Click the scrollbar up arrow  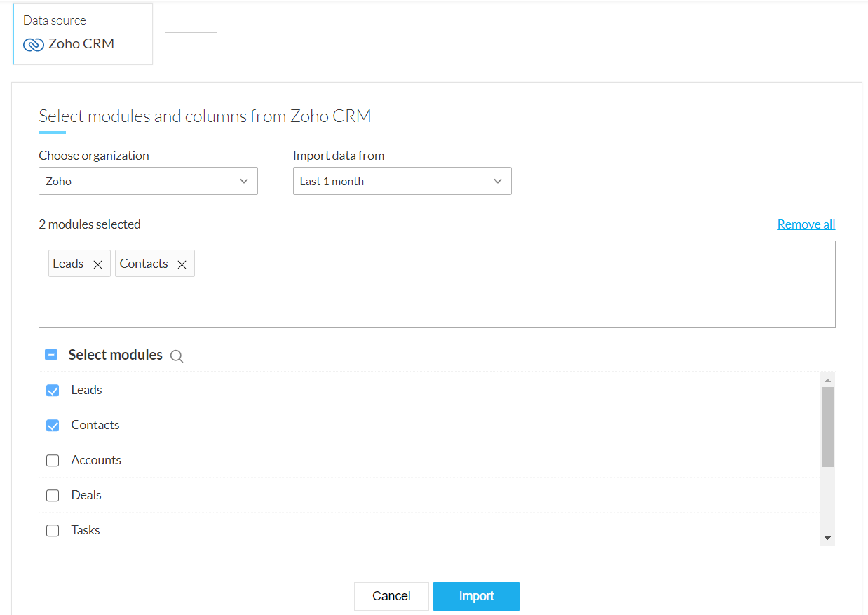827,380
